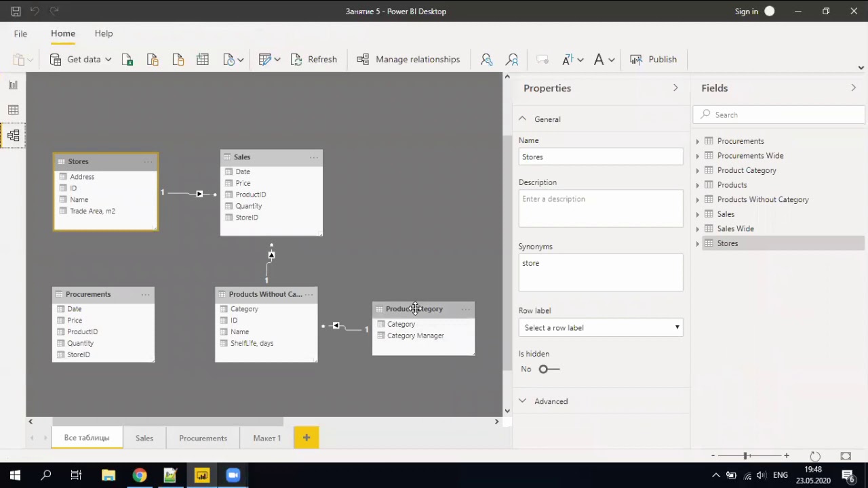This screenshot has height=488, width=868.
Task: Switch to Макет 1 layout tab
Action: [267, 438]
